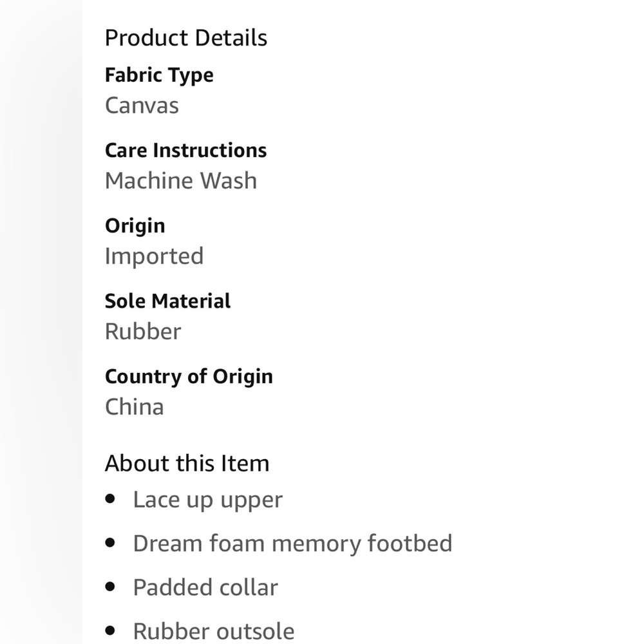
Task: Select the Care Instructions label
Action: (185, 151)
